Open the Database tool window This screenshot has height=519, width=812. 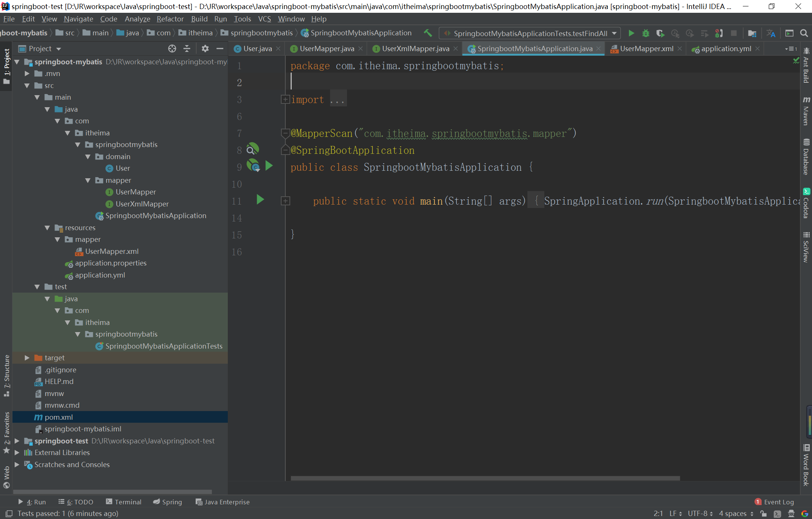(x=806, y=157)
